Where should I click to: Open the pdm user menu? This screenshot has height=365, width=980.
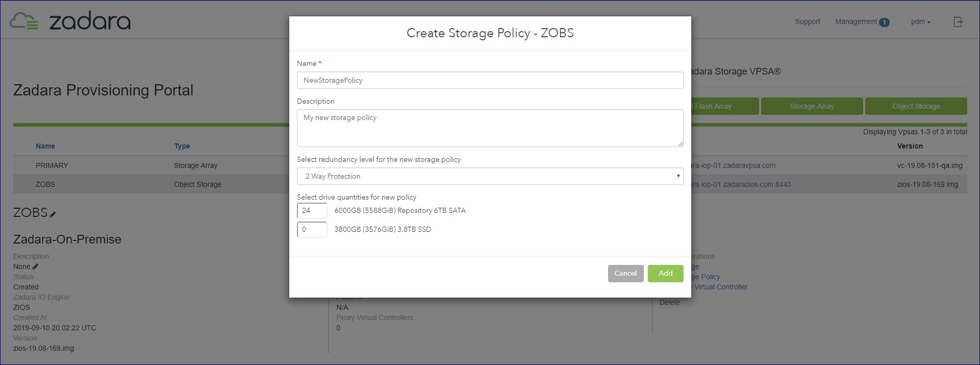(921, 21)
